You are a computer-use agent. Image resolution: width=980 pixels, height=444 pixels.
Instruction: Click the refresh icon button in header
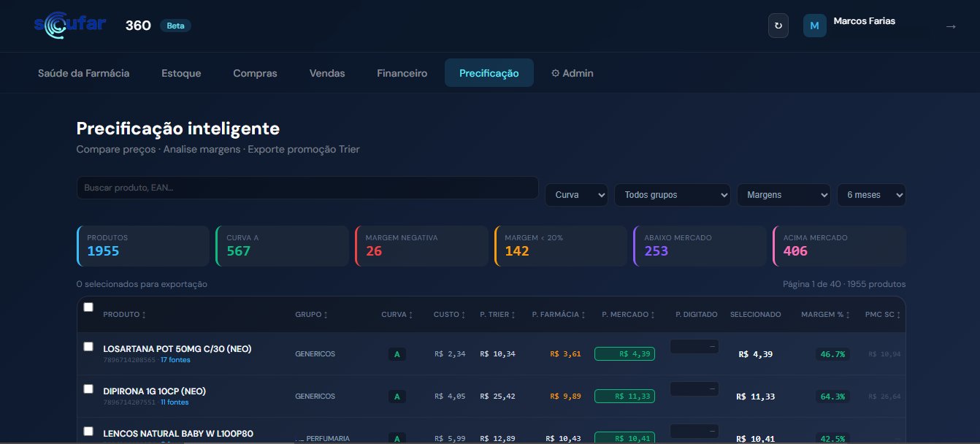(778, 26)
